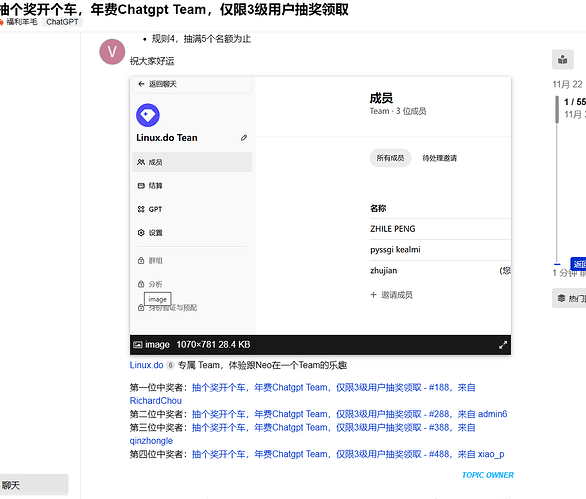Screen dimensions: 586x499
Task: Select the 所有成员 tab
Action: 390,158
